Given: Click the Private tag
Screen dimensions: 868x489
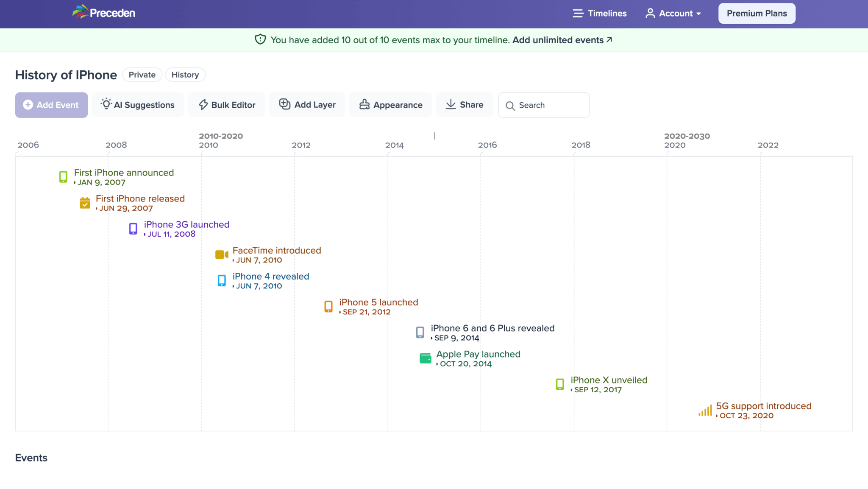Looking at the screenshot, I should [x=142, y=75].
